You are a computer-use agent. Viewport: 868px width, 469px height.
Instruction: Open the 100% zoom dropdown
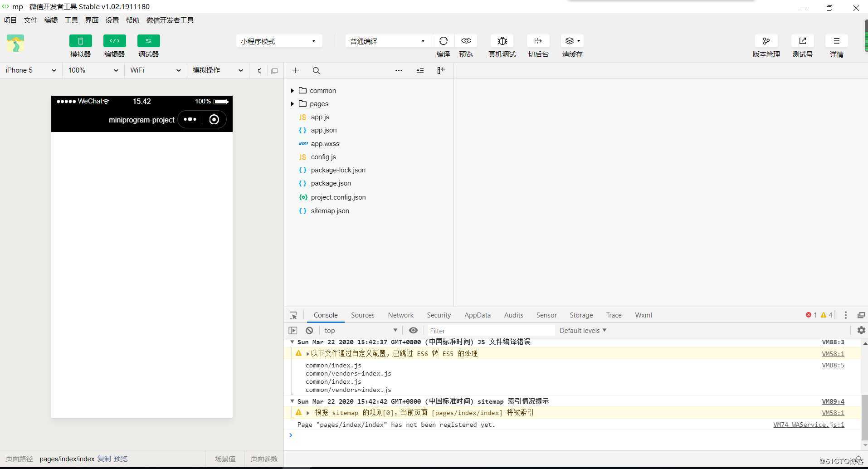pos(93,70)
